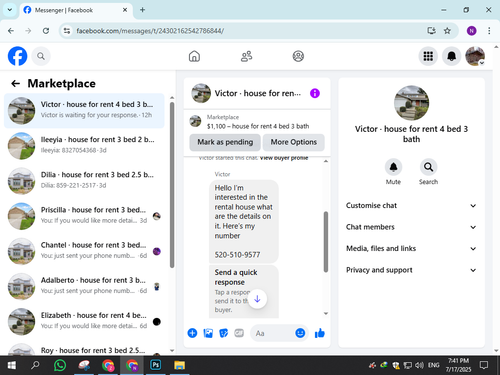Send a thumbs-up like

(x=319, y=333)
